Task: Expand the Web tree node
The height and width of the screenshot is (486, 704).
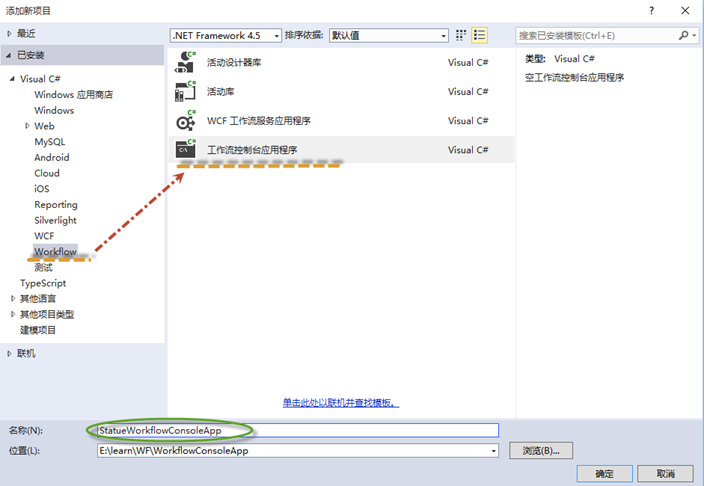Action: (27, 126)
